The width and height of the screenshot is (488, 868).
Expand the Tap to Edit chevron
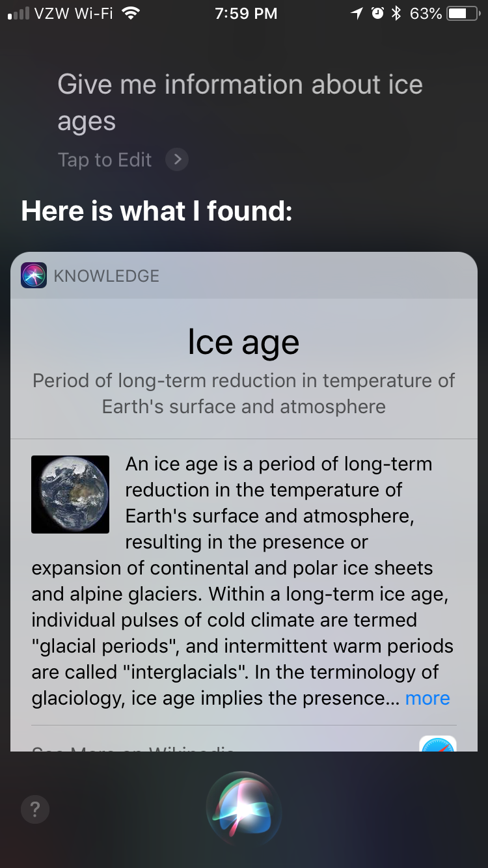tap(177, 159)
